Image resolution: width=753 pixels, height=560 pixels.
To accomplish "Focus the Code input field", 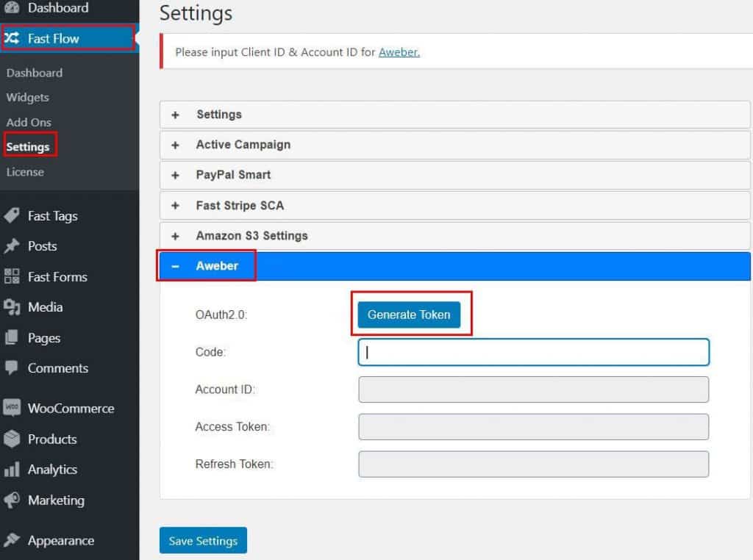I will click(534, 352).
